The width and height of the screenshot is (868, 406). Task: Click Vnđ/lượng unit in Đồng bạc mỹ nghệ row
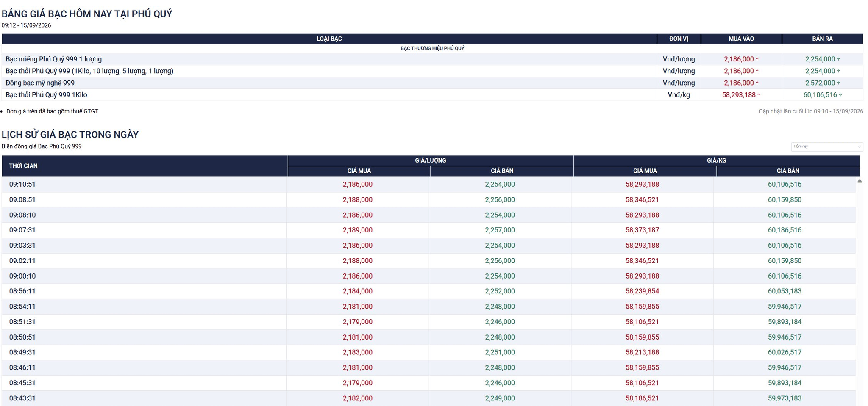[x=679, y=83]
